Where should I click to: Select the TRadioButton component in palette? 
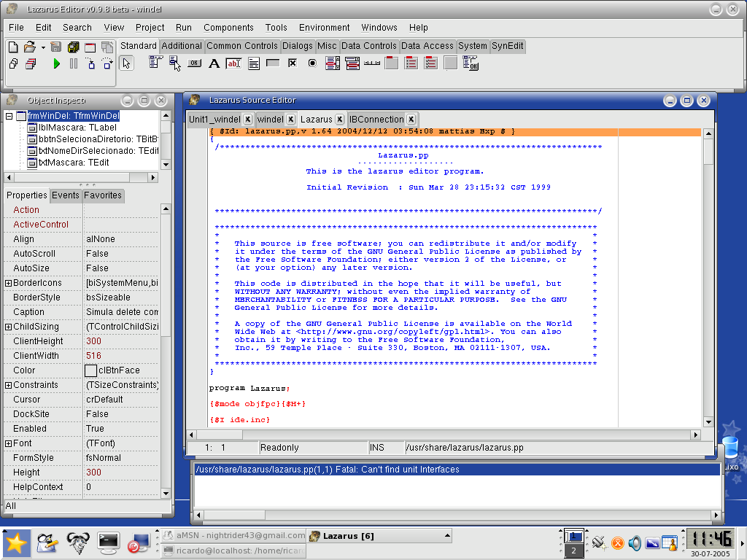coord(312,63)
